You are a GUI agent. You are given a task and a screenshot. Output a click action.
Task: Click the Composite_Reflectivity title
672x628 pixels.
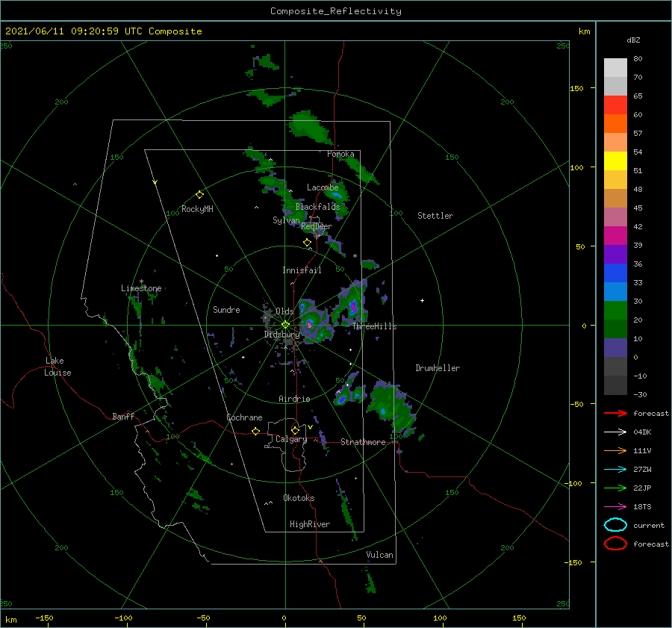[336, 11]
